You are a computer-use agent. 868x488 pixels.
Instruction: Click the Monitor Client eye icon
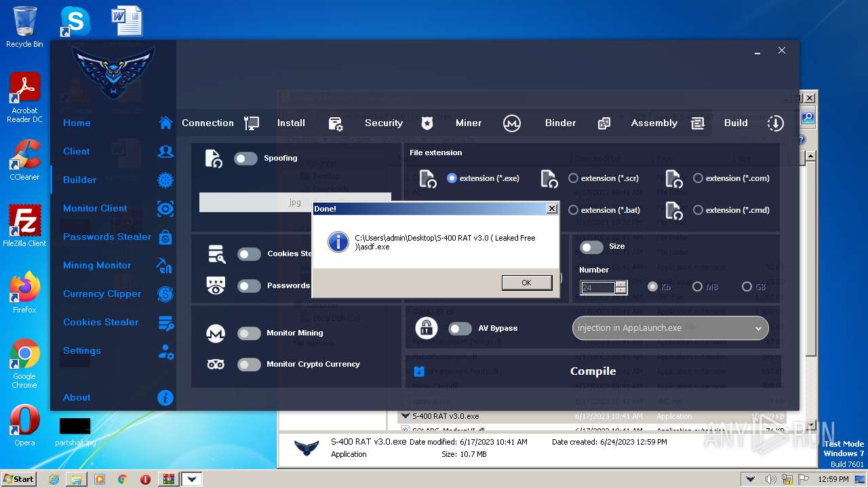[165, 208]
